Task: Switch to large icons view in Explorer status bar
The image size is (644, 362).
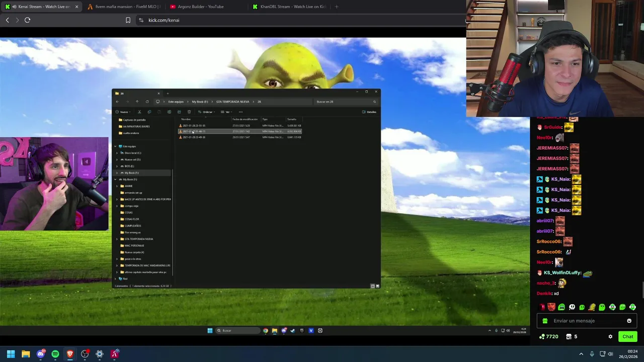Action: 377,286
